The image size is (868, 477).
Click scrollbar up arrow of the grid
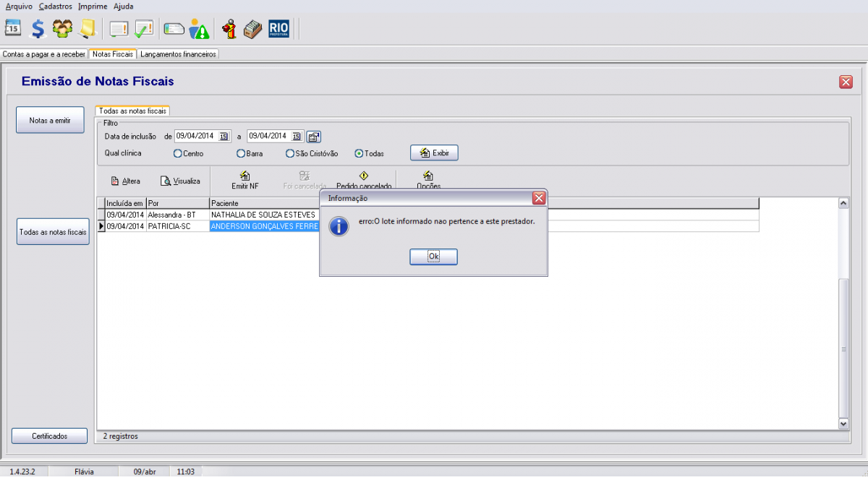point(843,203)
